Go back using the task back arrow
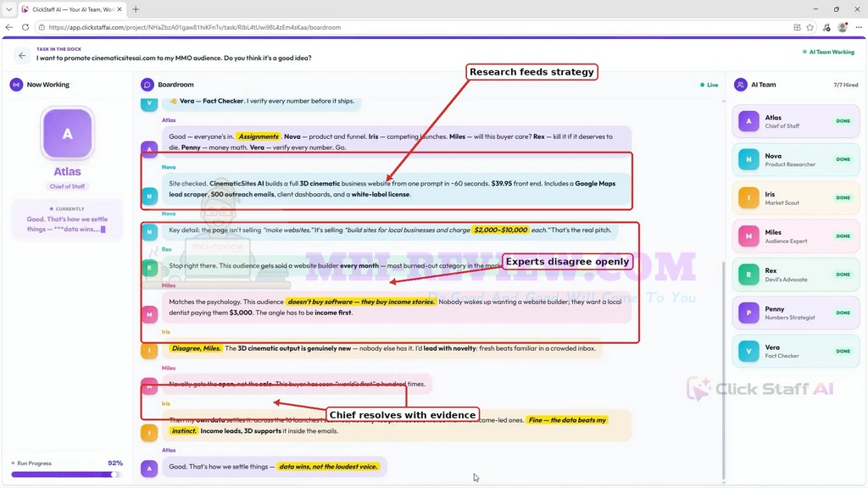868x488 pixels. tap(21, 55)
